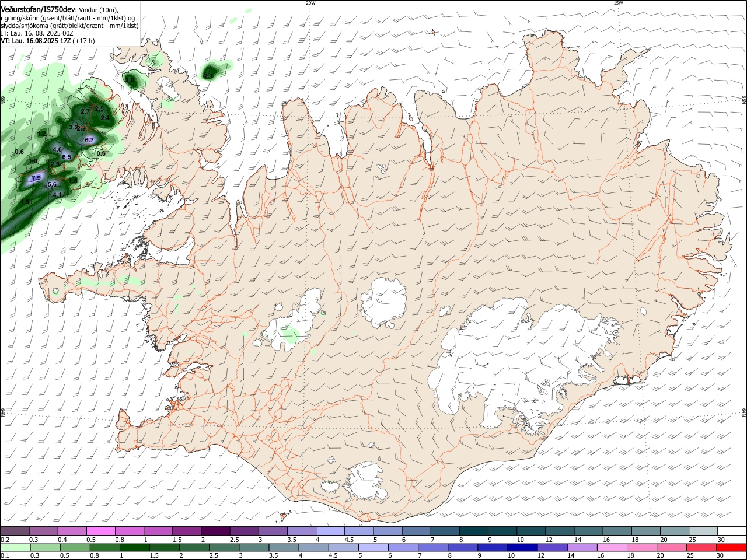This screenshot has height=560, width=747.
Task: Select the IT: Lau. 16. 08. 2025 00Z line
Action: pos(37,33)
